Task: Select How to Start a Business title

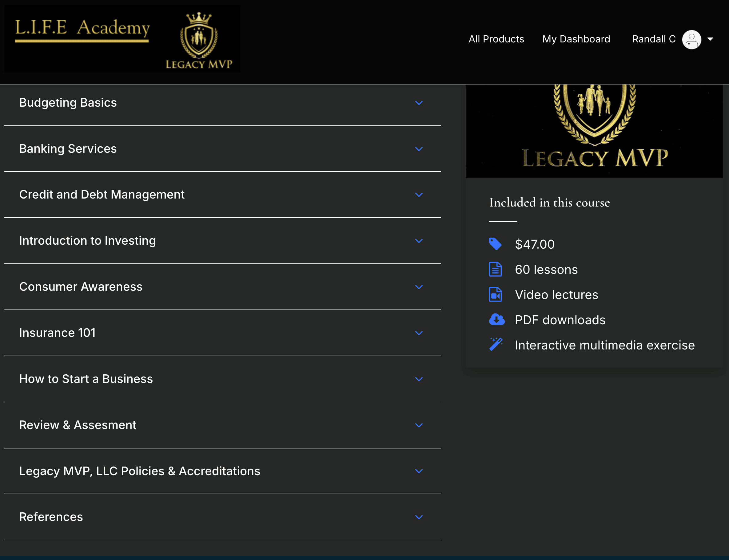Action: pyautogui.click(x=86, y=379)
